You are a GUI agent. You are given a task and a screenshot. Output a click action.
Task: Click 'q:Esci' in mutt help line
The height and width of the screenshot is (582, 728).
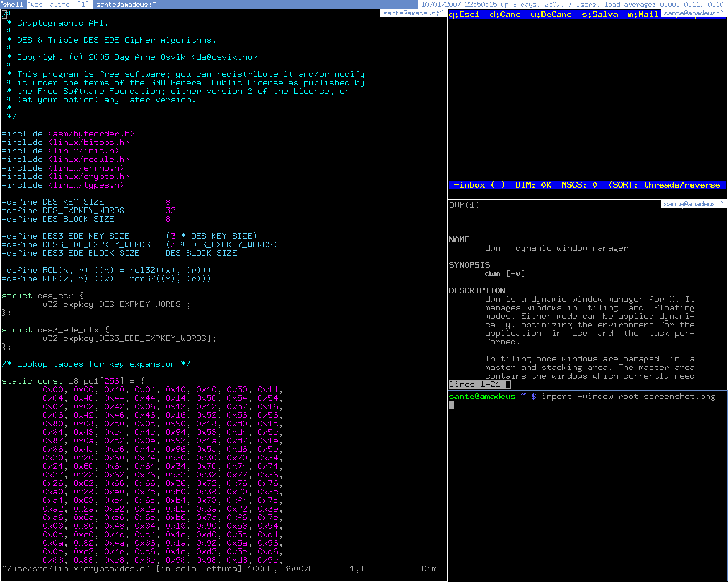click(x=464, y=14)
